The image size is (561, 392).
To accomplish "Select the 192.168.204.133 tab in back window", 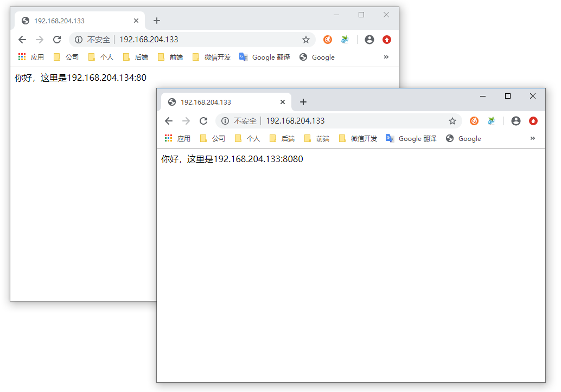I will click(71, 21).
